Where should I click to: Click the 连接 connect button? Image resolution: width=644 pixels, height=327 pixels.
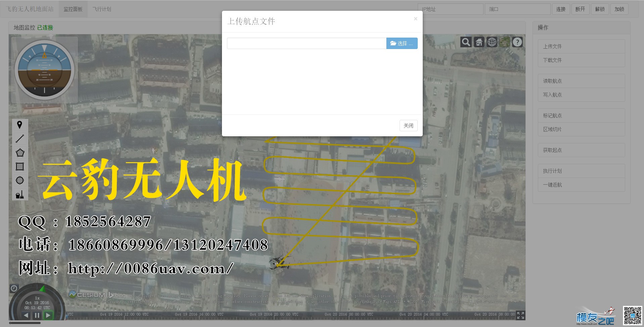pyautogui.click(x=561, y=9)
